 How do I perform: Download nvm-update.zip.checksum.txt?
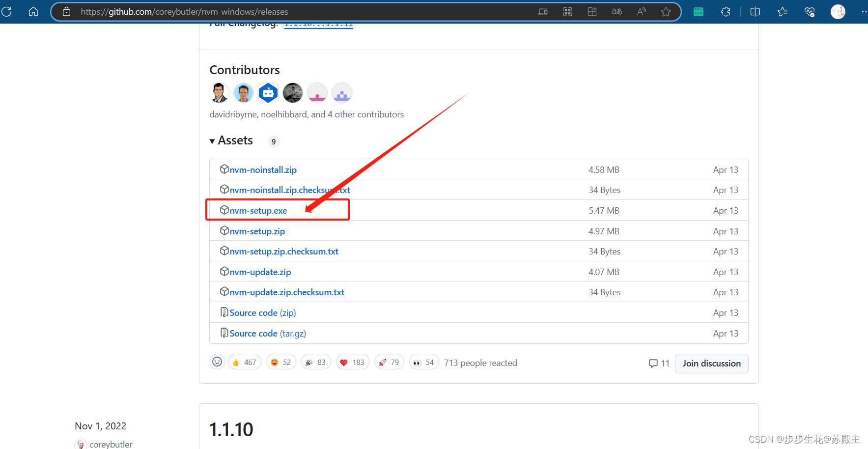point(287,292)
